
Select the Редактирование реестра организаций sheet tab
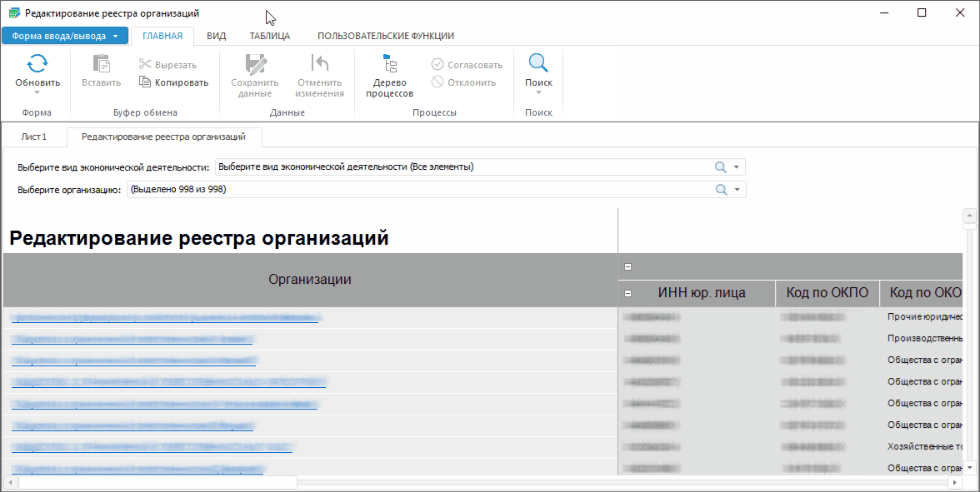163,137
